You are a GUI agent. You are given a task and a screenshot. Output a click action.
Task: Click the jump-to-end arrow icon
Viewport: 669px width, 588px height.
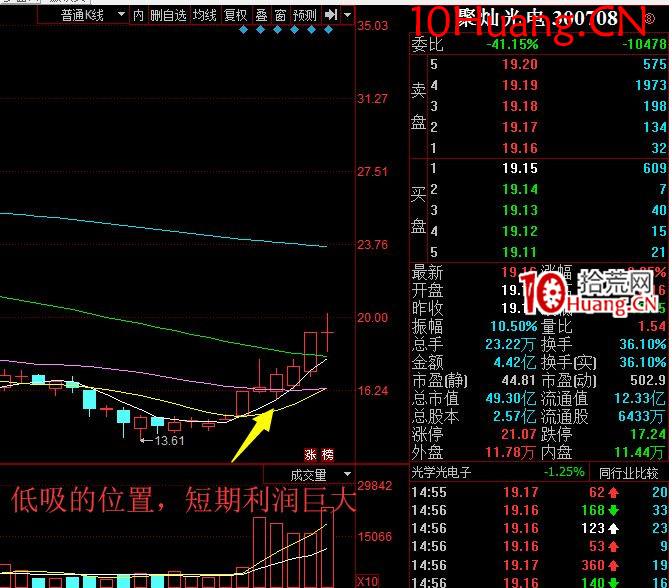(331, 15)
